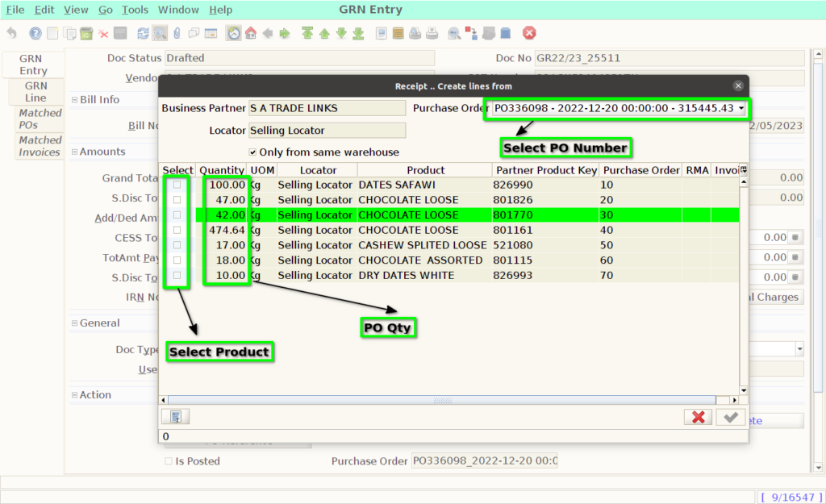Go to next record with down arrow icon

[341, 33]
